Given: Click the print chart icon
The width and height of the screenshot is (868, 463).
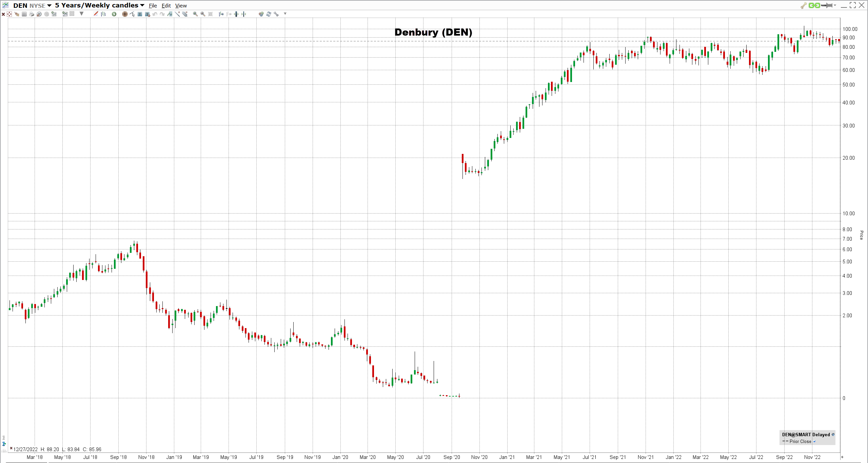Looking at the screenshot, I should [x=32, y=14].
